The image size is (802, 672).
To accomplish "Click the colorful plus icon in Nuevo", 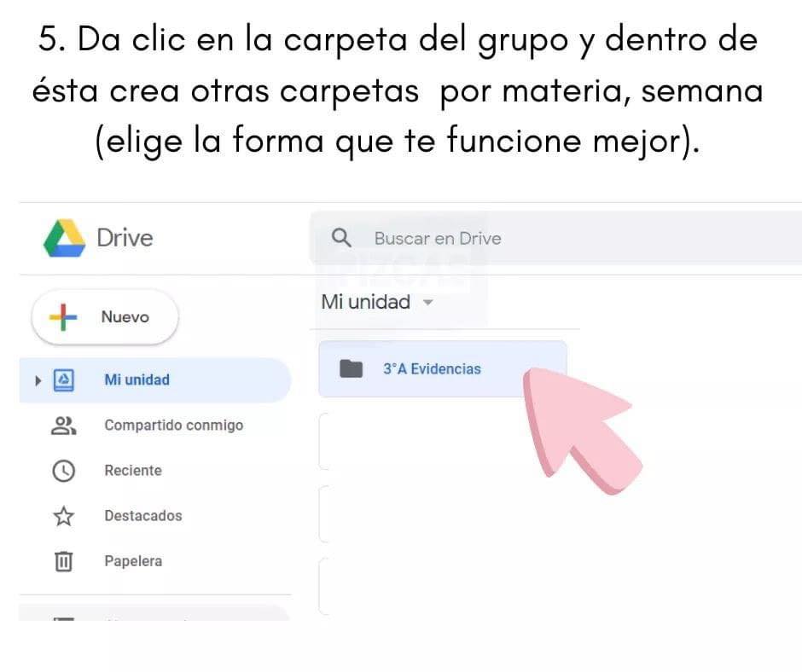I will pyautogui.click(x=62, y=317).
